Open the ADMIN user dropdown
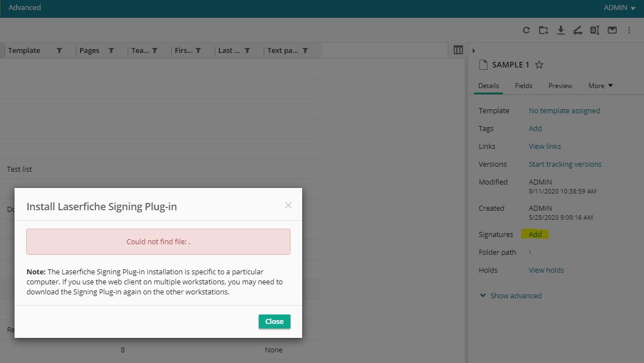Screen dimensions: 644x363 point(619,8)
